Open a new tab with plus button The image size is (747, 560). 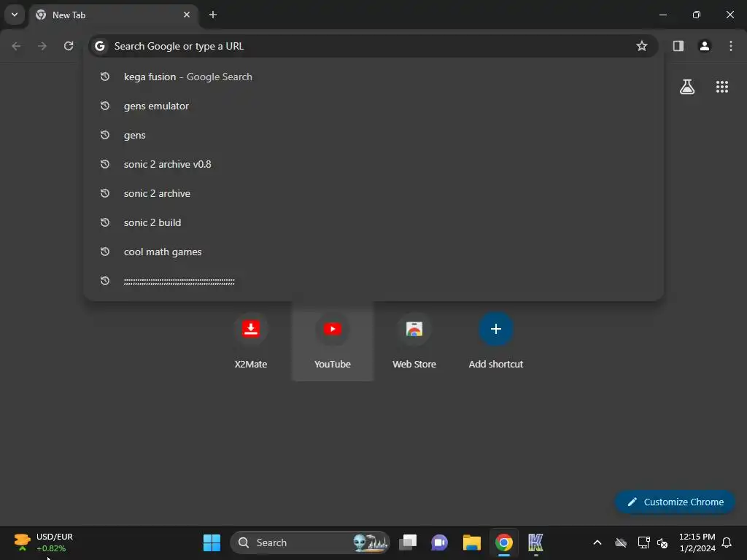pos(213,15)
